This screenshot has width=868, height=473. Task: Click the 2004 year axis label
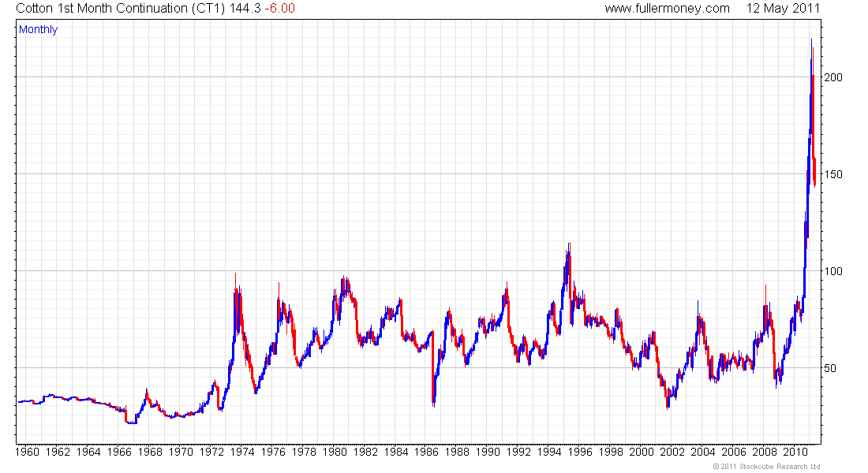click(703, 452)
